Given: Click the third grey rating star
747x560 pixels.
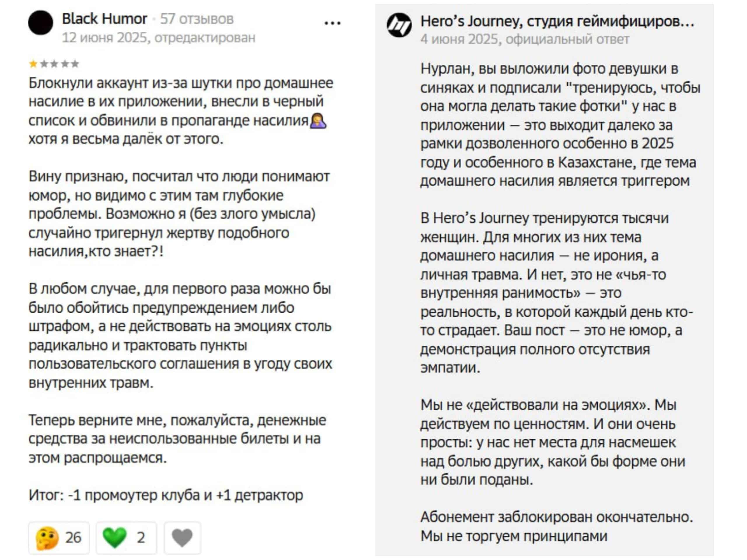Looking at the screenshot, I should click(x=54, y=64).
